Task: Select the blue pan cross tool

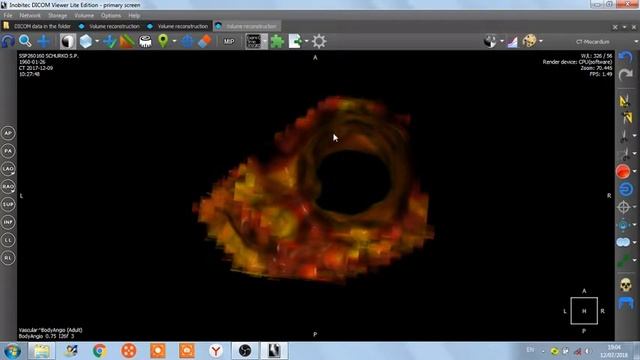Action: tap(43, 41)
